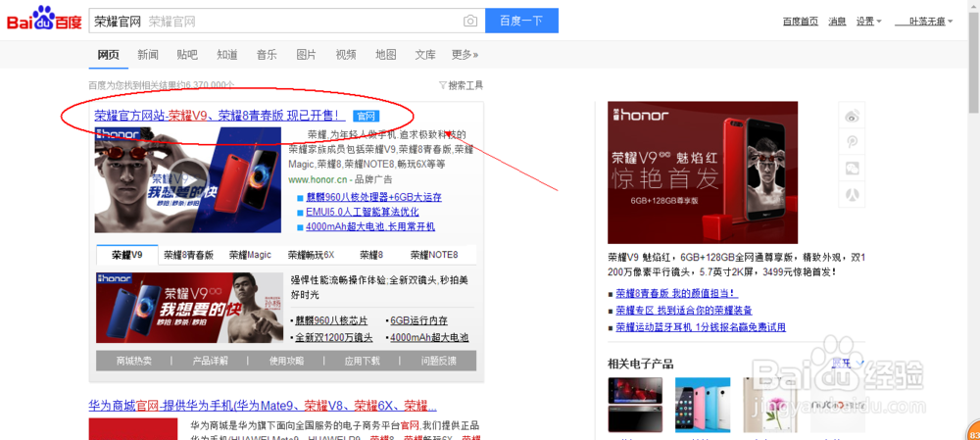Click the Baidu logo
The width and height of the screenshot is (980, 440).
tap(44, 19)
